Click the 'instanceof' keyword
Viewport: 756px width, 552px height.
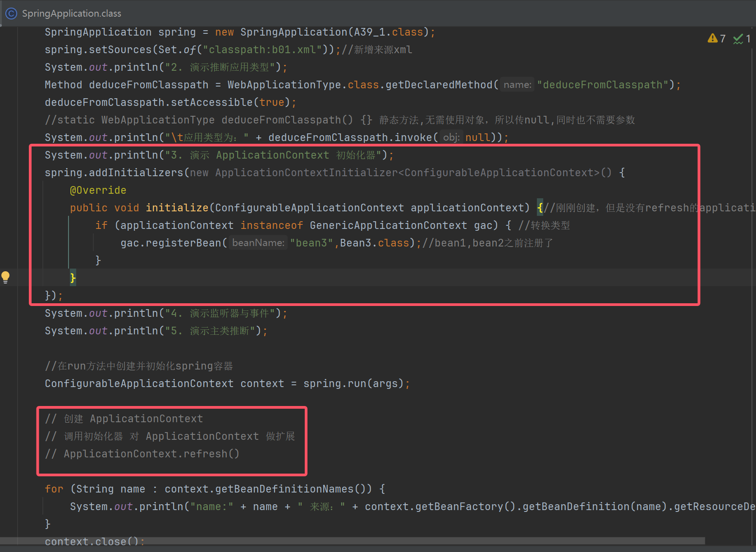(272, 225)
